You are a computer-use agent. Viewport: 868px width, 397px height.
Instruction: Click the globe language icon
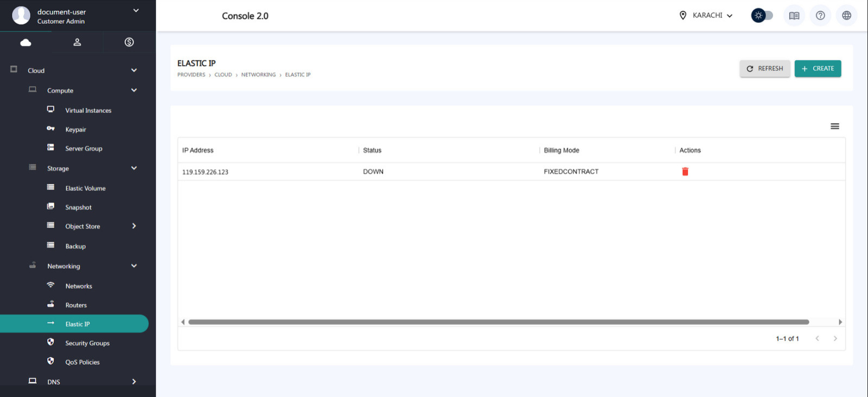846,16
